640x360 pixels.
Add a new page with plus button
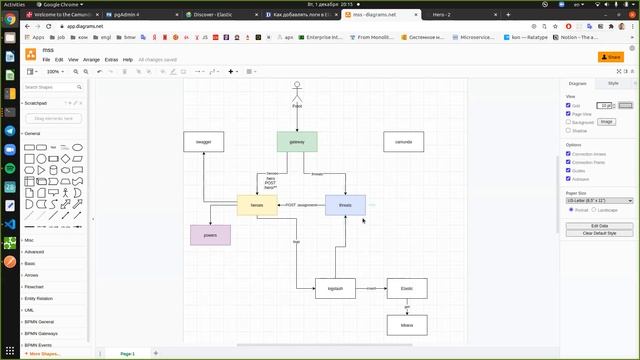pos(156,353)
